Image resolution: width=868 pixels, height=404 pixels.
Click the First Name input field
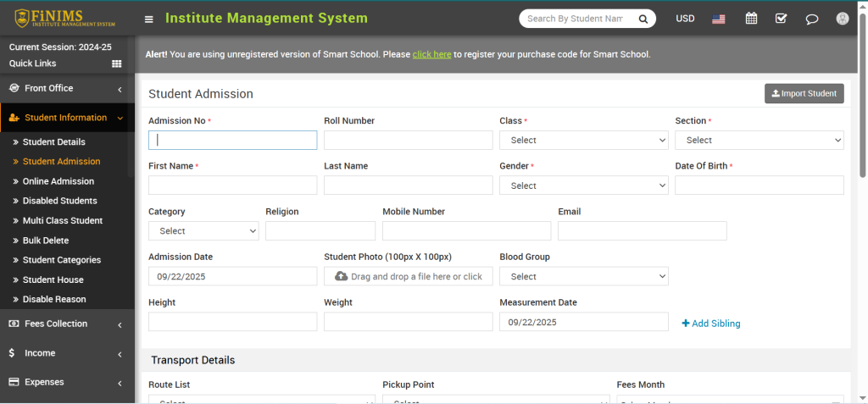click(232, 185)
